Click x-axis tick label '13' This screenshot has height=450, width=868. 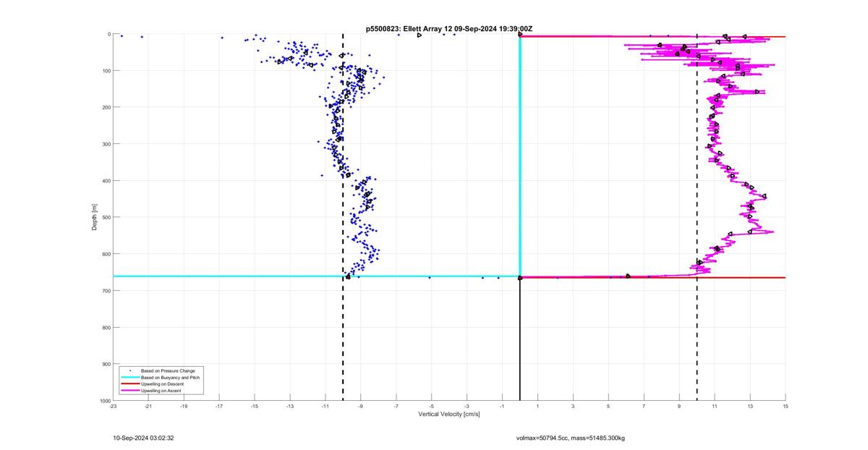click(750, 406)
